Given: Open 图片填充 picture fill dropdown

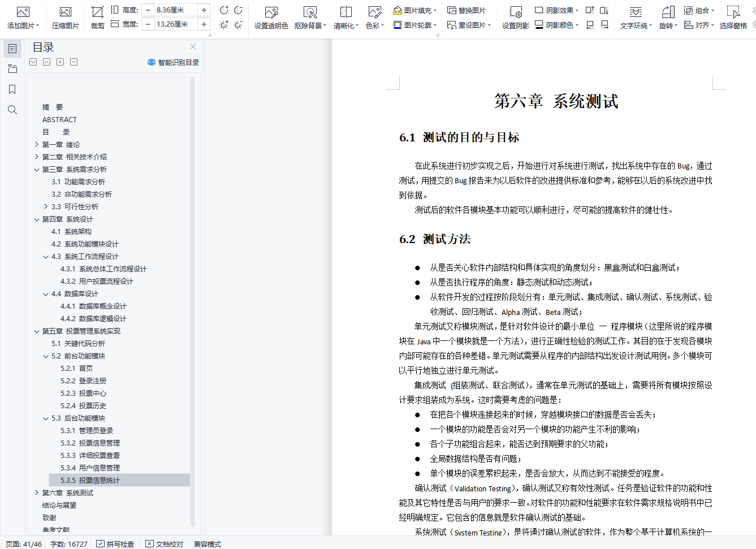Looking at the screenshot, I should 415,10.
